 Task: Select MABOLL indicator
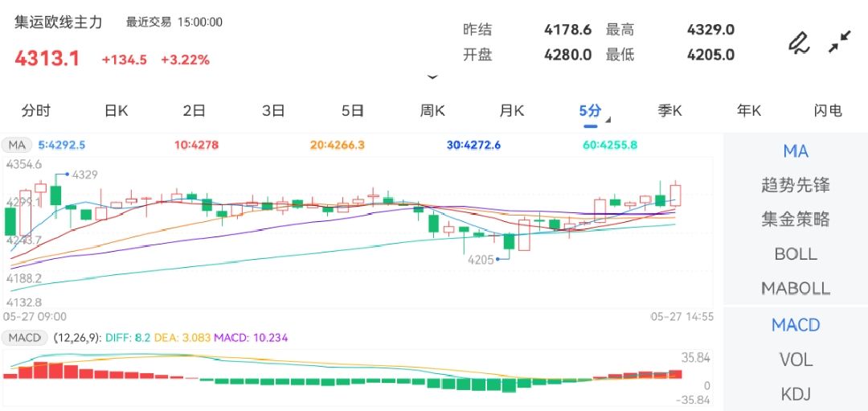point(796,289)
